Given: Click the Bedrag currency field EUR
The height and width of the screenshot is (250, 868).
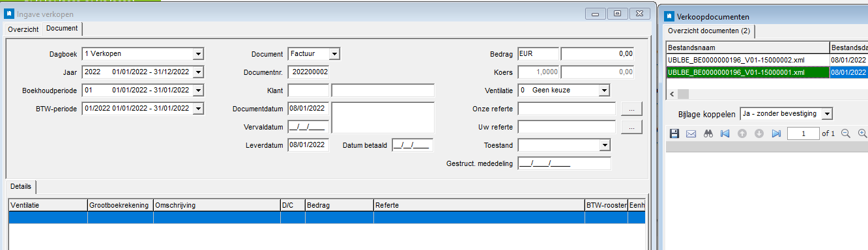Looking at the screenshot, I should [538, 53].
